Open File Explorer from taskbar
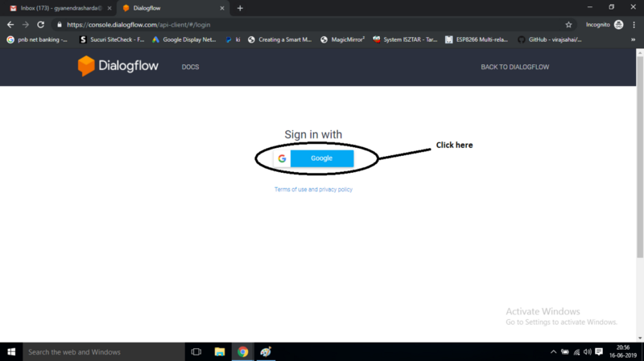 220,352
